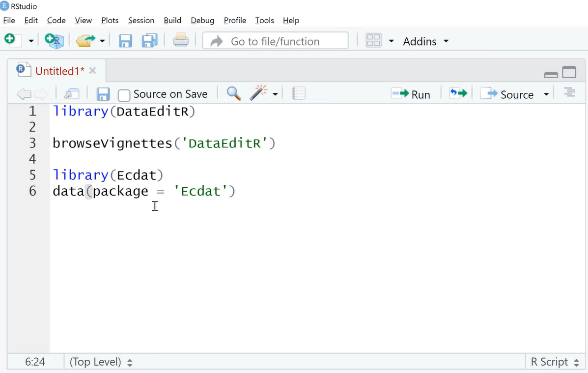Viewport: 588px width, 373px height.
Task: Open the Tools menu
Action: pyautogui.click(x=264, y=20)
